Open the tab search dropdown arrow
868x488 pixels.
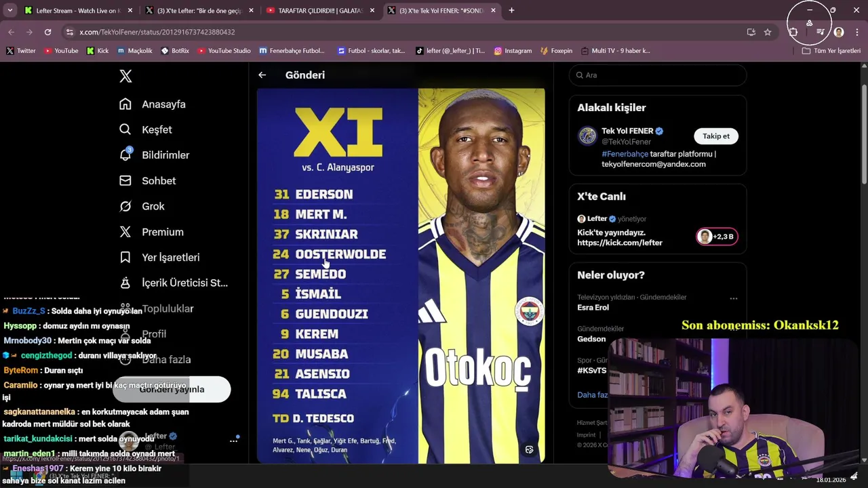coord(10,10)
